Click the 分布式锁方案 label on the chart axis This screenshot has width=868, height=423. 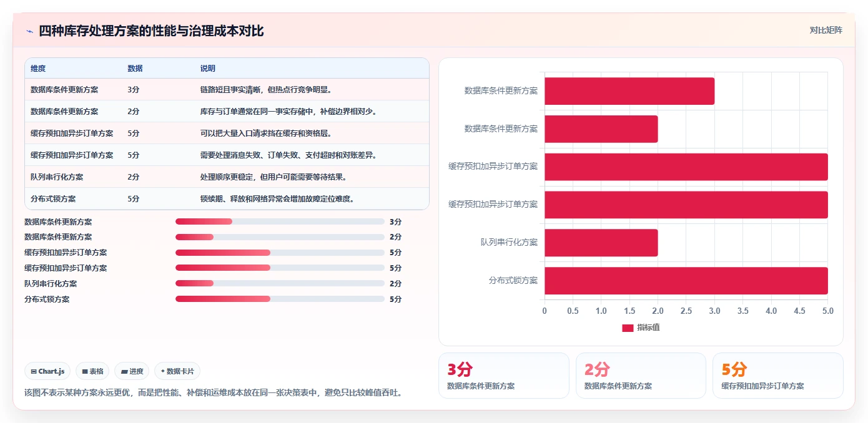coord(513,280)
